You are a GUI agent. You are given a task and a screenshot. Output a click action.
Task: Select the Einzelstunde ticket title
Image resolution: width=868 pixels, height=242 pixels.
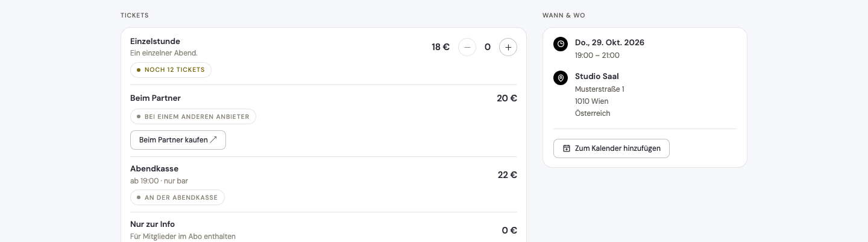(155, 42)
